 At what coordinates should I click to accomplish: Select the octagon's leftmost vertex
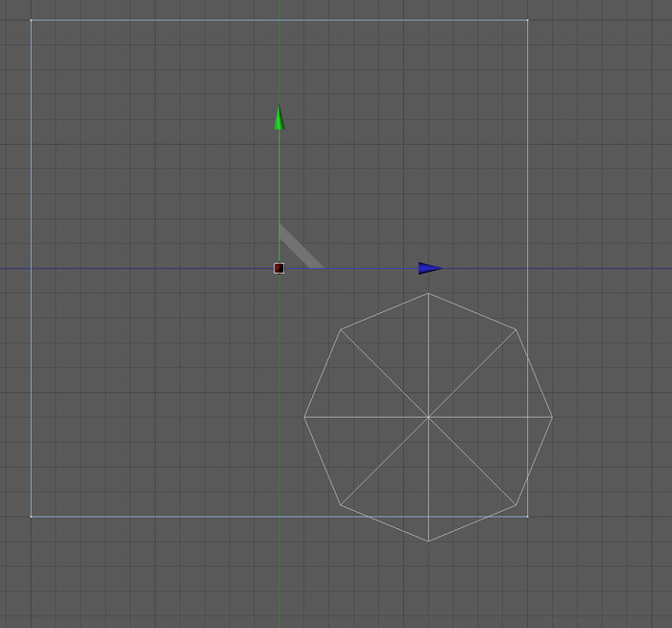point(304,417)
